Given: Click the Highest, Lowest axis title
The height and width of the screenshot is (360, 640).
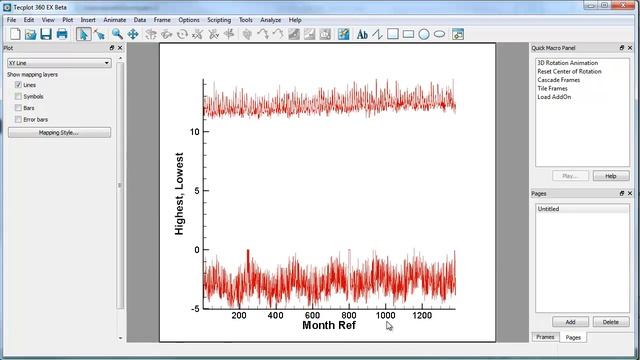Looking at the screenshot, I should pyautogui.click(x=179, y=193).
